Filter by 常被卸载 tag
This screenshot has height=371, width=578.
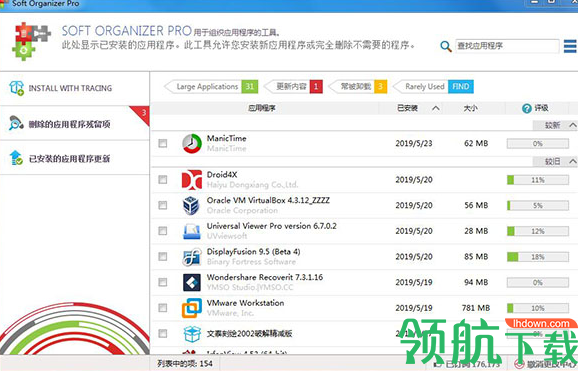358,87
